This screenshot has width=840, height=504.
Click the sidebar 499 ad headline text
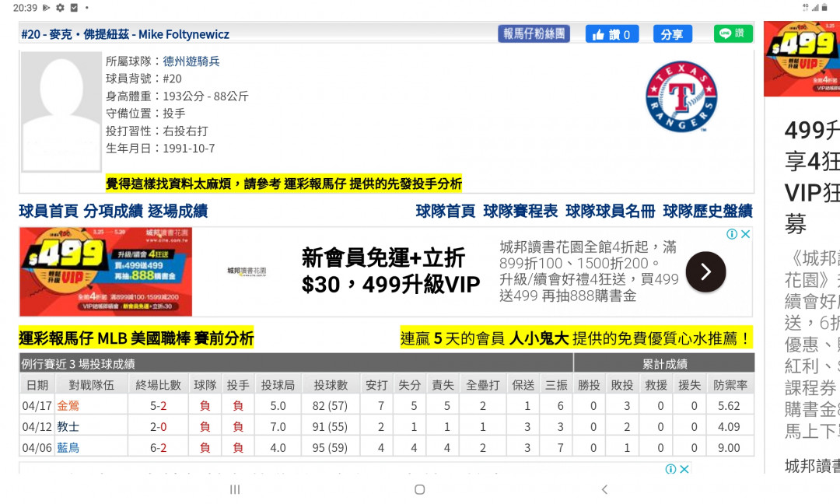point(811,177)
